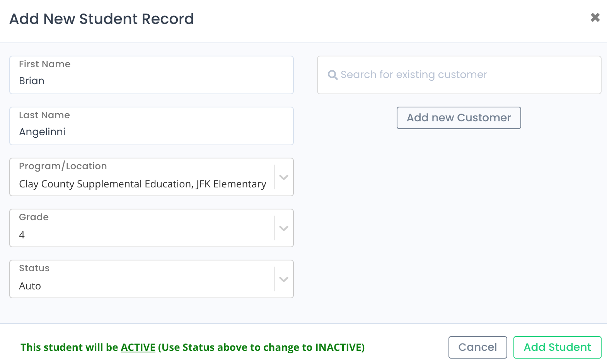Image resolution: width=607 pixels, height=364 pixels.
Task: Click the Grade value 4
Action: click(22, 235)
